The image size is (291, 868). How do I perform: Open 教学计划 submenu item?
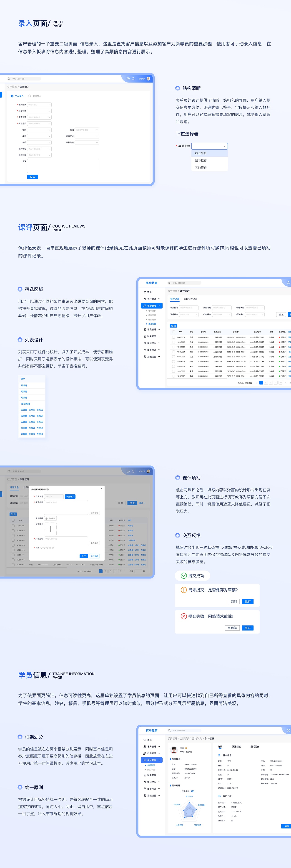(152, 311)
